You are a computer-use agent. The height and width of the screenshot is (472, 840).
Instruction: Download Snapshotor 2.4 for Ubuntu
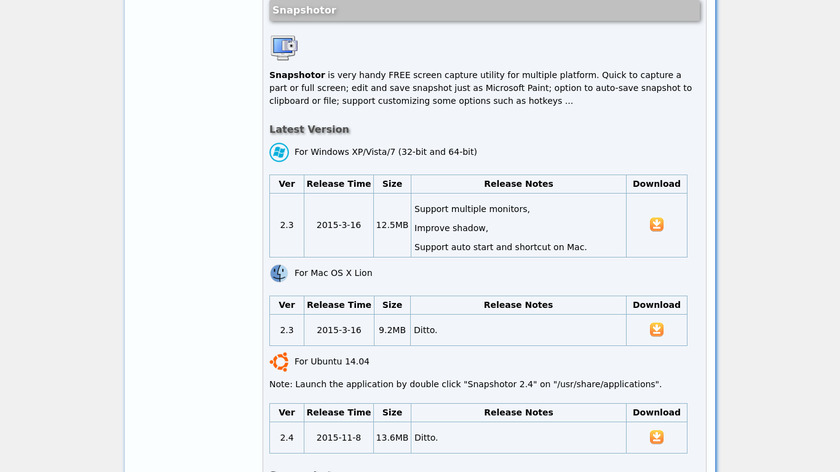(x=656, y=437)
